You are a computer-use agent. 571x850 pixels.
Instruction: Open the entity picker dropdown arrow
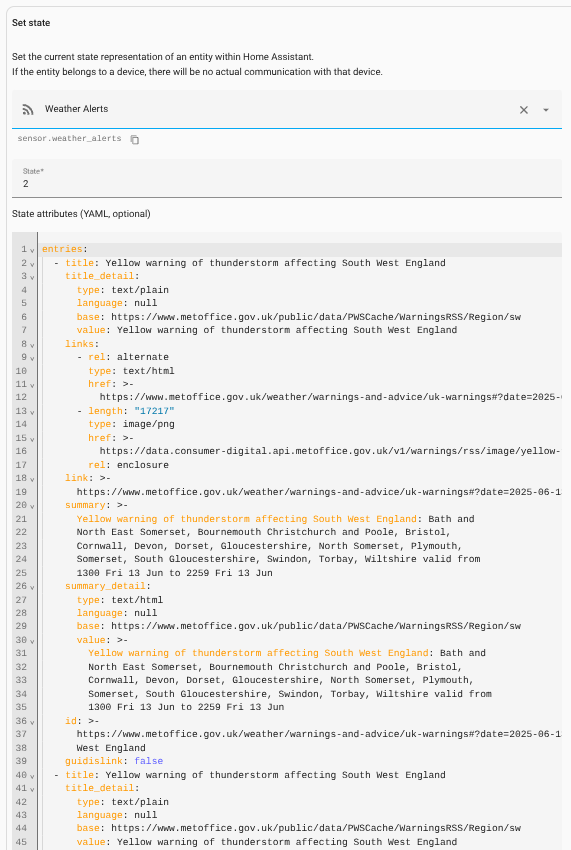pos(546,110)
